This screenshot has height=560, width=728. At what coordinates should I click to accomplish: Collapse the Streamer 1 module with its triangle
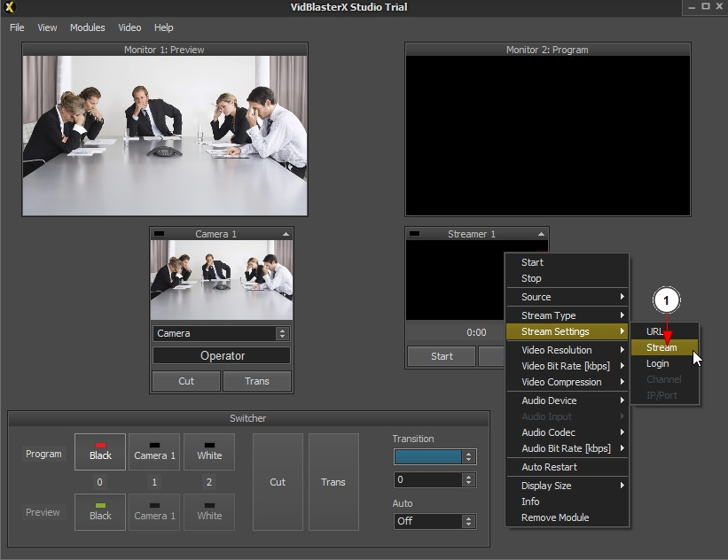(x=541, y=234)
